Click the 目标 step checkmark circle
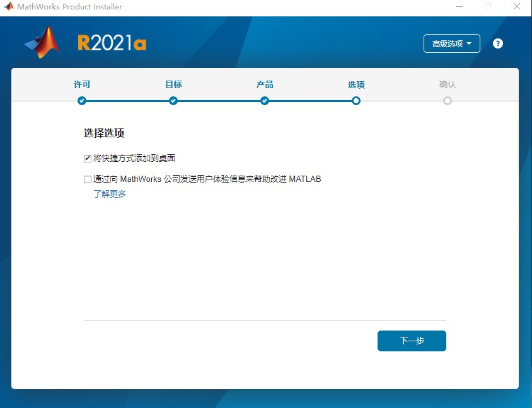The height and width of the screenshot is (408, 532). [173, 101]
